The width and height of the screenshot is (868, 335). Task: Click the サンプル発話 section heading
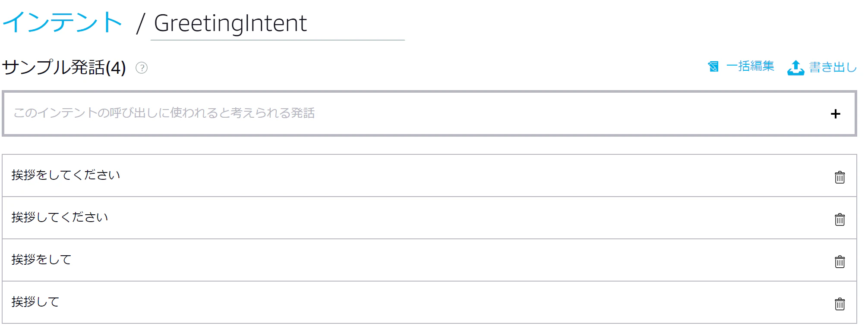point(54,67)
